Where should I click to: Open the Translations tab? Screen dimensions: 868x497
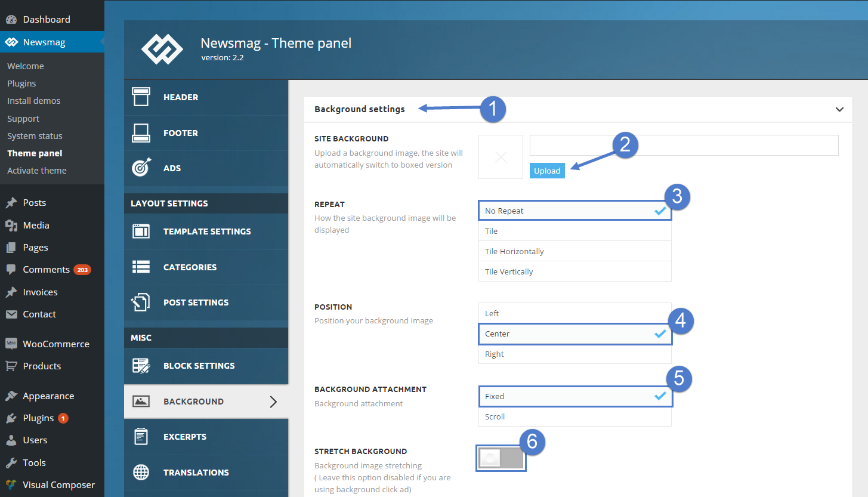206,473
